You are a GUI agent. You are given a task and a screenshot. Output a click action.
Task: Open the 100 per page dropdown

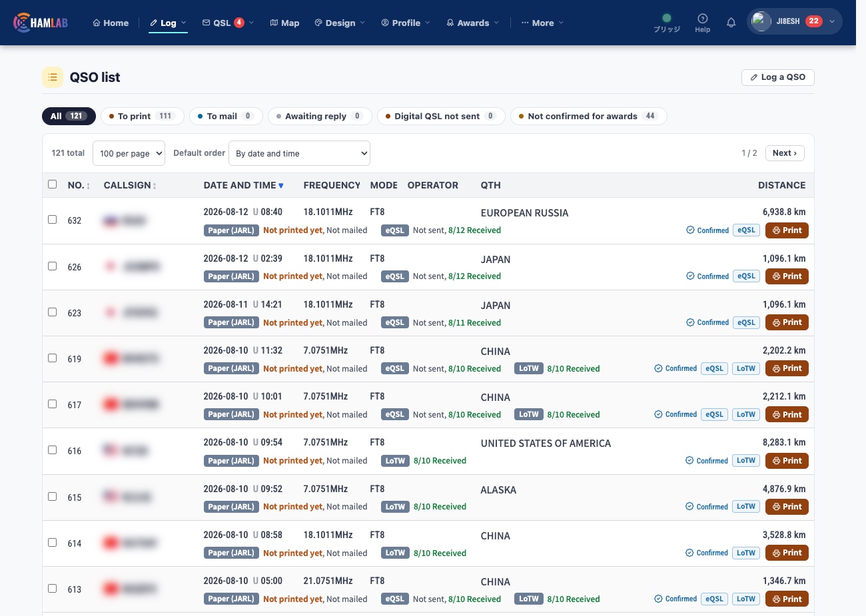[129, 153]
